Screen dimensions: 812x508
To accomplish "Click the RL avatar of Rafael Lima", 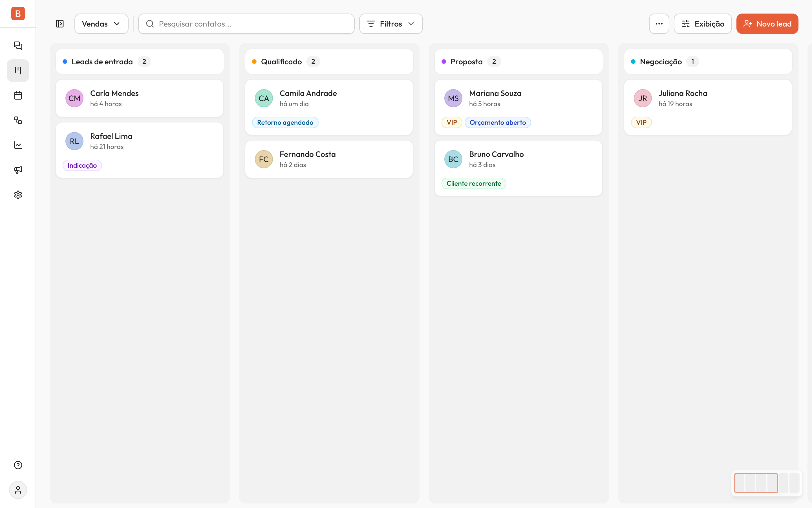I will (x=74, y=141).
